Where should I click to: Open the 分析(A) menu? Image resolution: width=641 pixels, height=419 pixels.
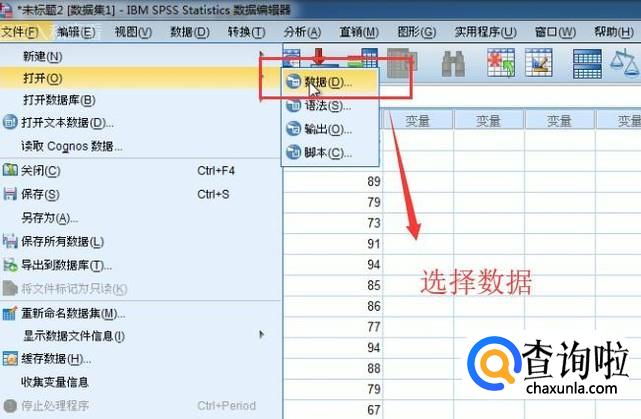tap(302, 32)
